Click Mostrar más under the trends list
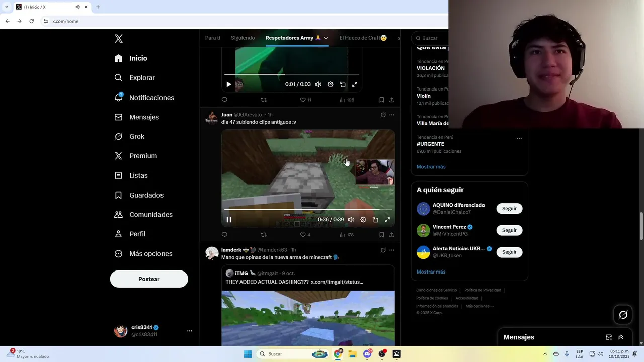 coord(431,167)
